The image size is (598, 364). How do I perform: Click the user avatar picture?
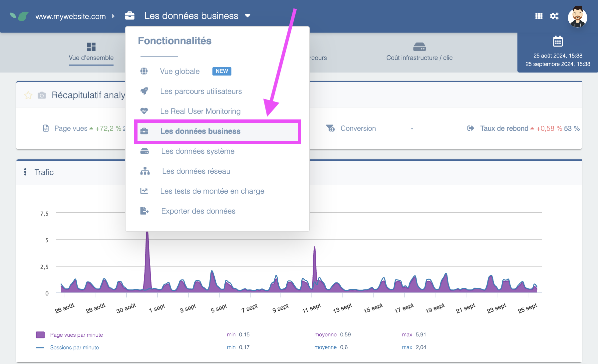(x=577, y=17)
